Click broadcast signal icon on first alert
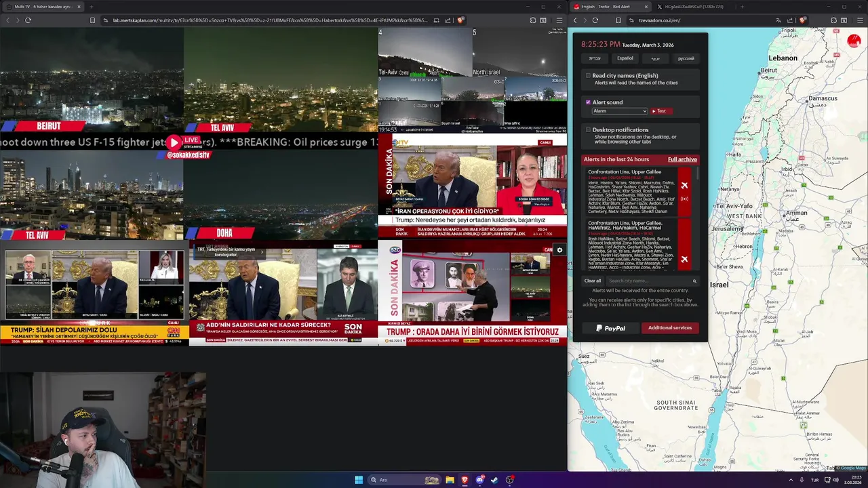868x488 pixels. (x=684, y=199)
